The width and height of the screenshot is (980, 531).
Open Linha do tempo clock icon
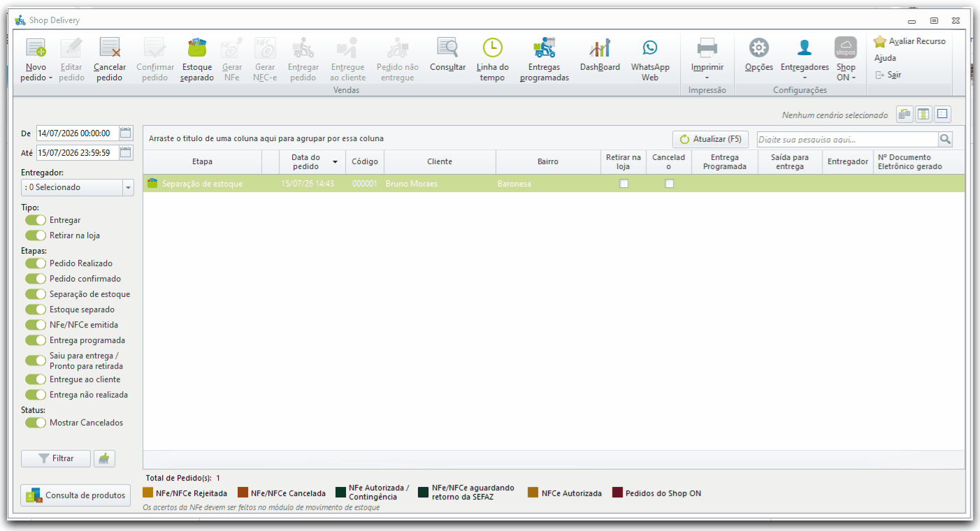point(493,48)
